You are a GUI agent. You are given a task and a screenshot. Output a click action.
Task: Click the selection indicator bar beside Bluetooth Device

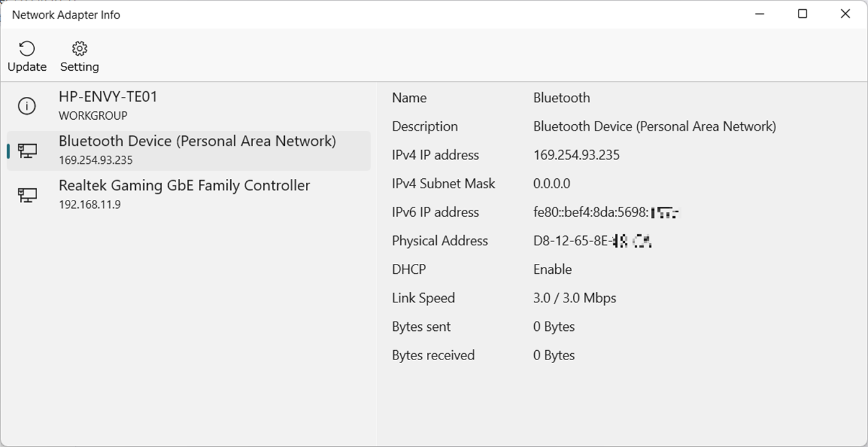[x=8, y=150]
